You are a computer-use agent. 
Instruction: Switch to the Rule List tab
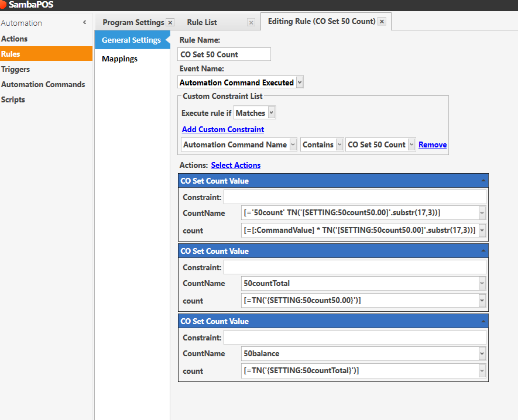click(x=202, y=22)
